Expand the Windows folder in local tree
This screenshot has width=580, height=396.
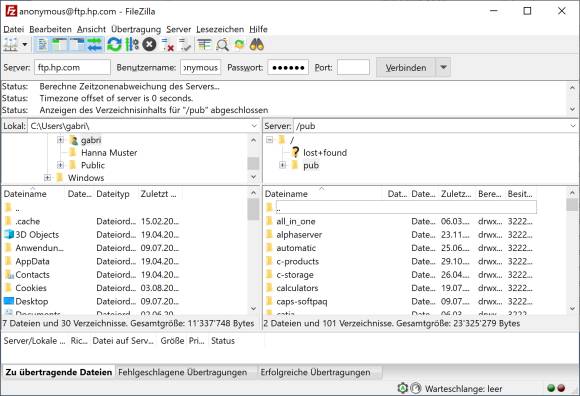point(47,178)
